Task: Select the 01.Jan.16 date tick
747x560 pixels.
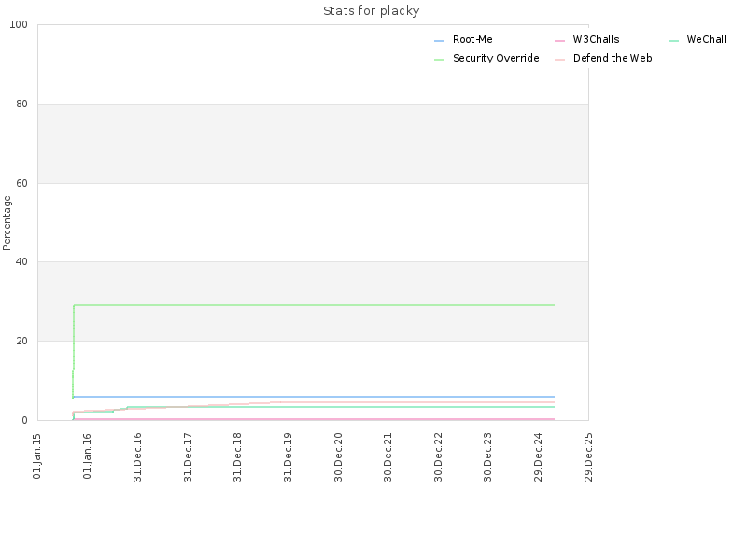Action: (87, 455)
